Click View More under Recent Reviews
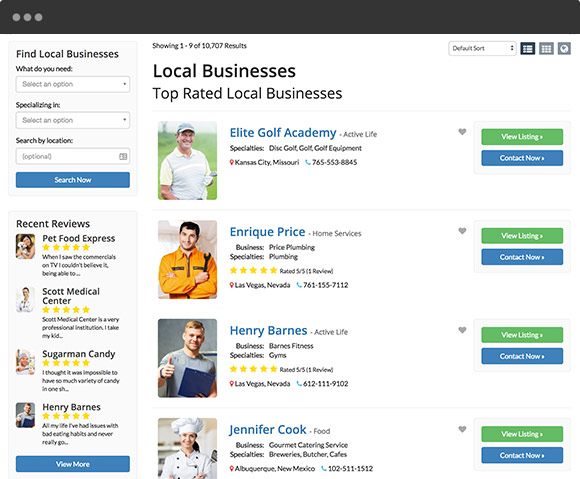580x479 pixels. tap(73, 464)
